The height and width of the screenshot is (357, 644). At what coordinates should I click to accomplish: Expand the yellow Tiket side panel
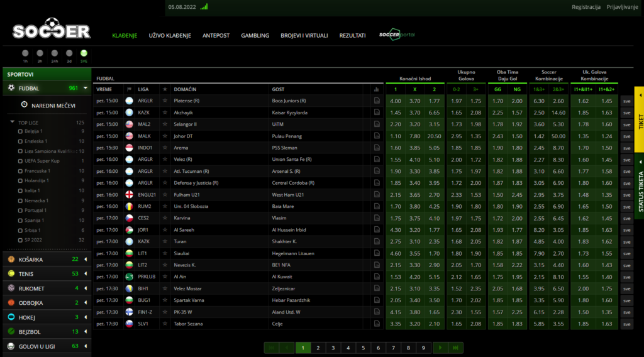pyautogui.click(x=639, y=119)
